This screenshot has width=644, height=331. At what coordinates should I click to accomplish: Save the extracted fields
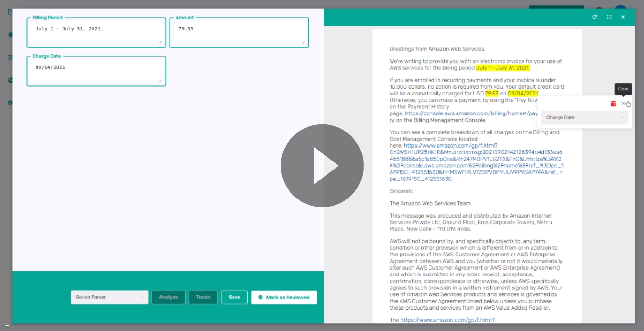tap(234, 297)
